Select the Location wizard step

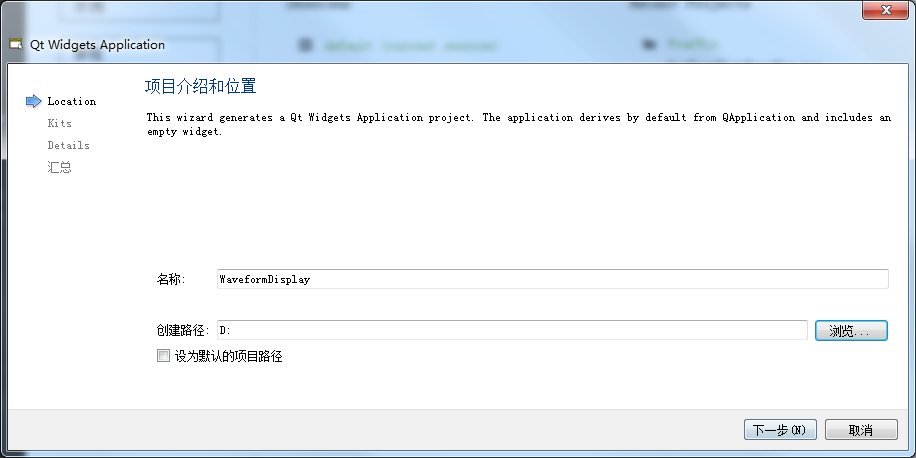(72, 102)
